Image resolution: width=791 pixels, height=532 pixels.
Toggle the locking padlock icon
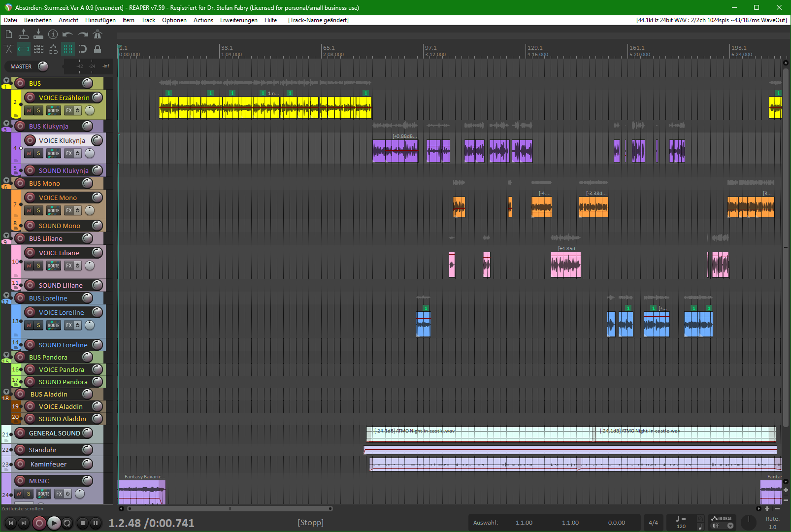[98, 49]
